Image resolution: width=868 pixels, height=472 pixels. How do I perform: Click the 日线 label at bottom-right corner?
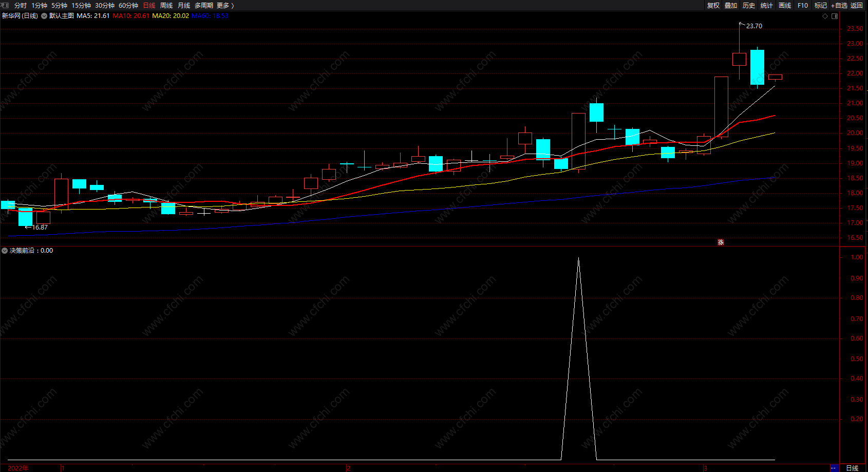pyautogui.click(x=852, y=468)
